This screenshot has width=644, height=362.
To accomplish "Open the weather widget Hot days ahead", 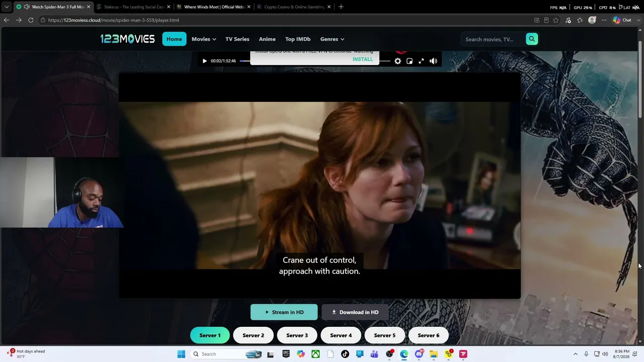I will [x=26, y=353].
